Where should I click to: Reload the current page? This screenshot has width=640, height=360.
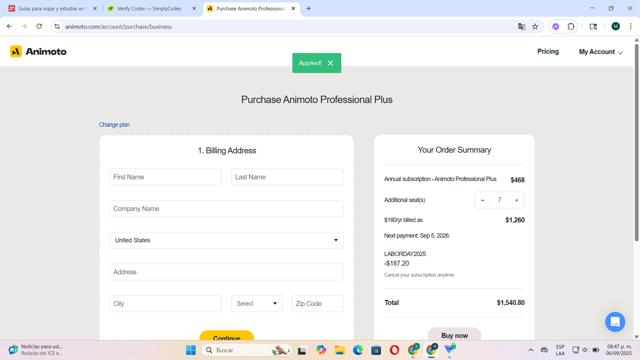[x=39, y=27]
